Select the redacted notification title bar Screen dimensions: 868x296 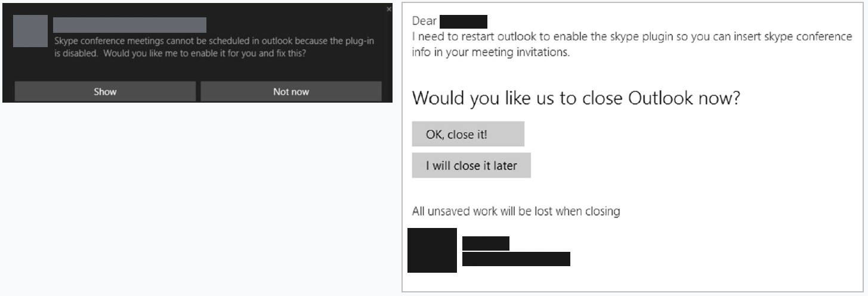129,25
